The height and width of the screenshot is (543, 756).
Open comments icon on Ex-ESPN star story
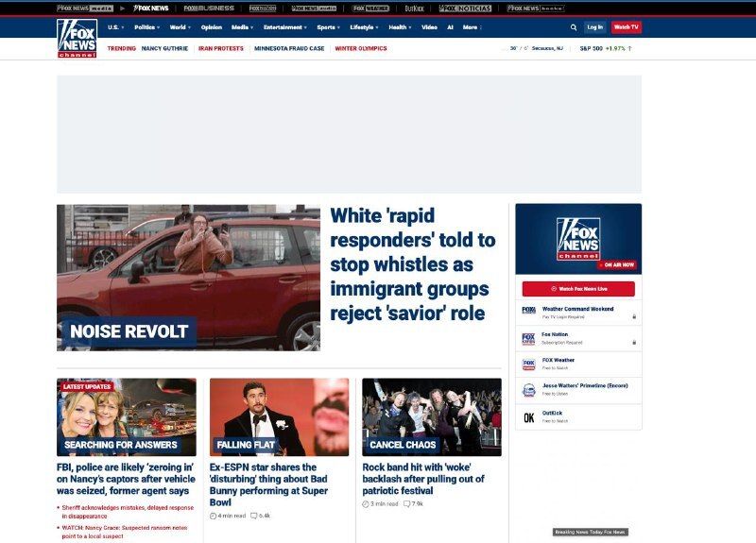click(x=253, y=516)
